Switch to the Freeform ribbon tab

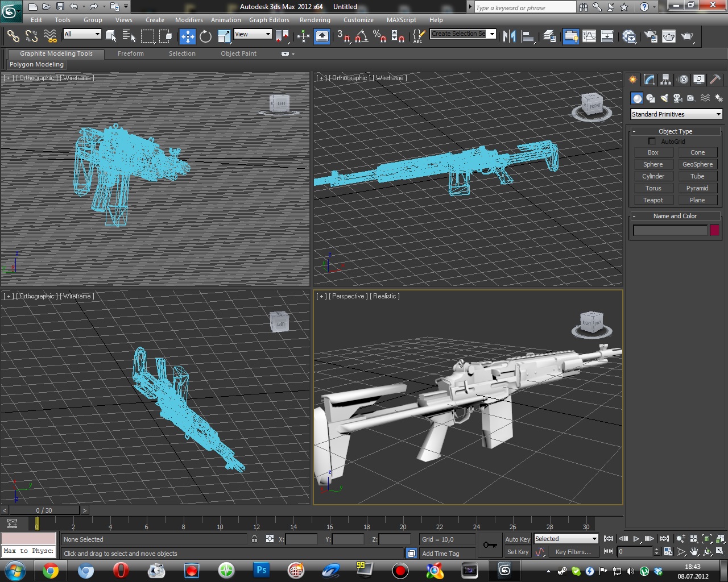pyautogui.click(x=131, y=53)
